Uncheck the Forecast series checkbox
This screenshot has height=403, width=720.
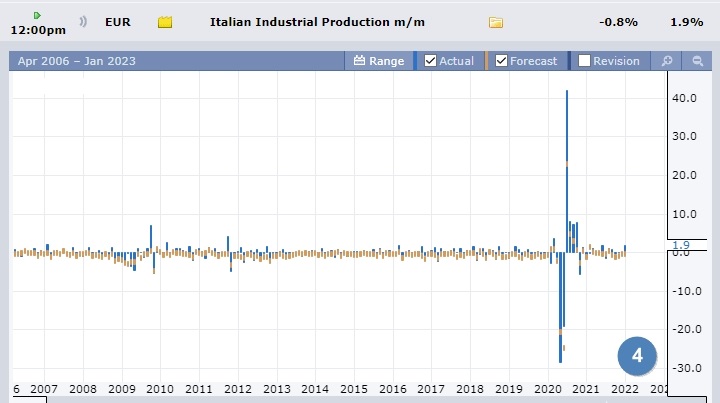point(501,61)
